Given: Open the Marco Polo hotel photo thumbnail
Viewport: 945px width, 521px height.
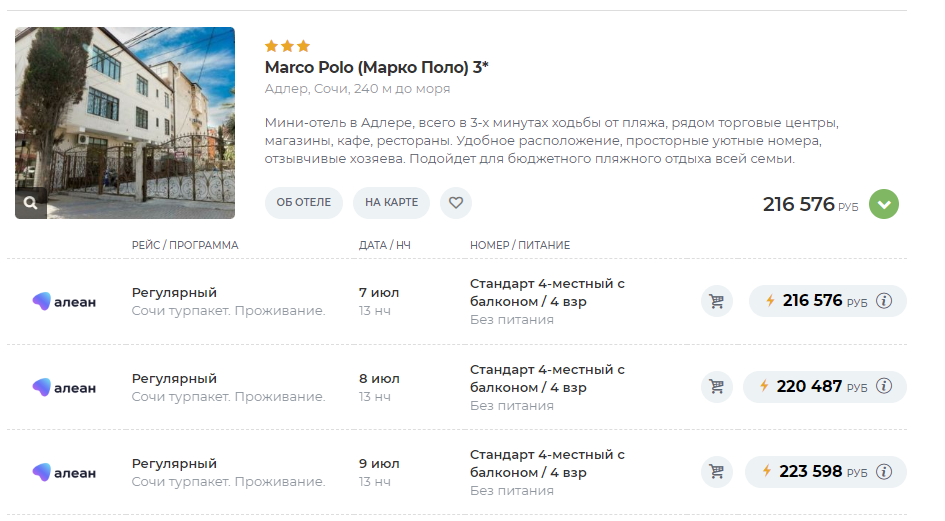Looking at the screenshot, I should pyautogui.click(x=125, y=123).
